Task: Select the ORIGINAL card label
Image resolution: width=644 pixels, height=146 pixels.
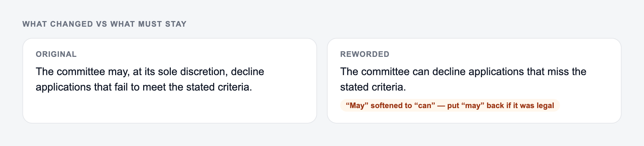Action: pos(56,54)
